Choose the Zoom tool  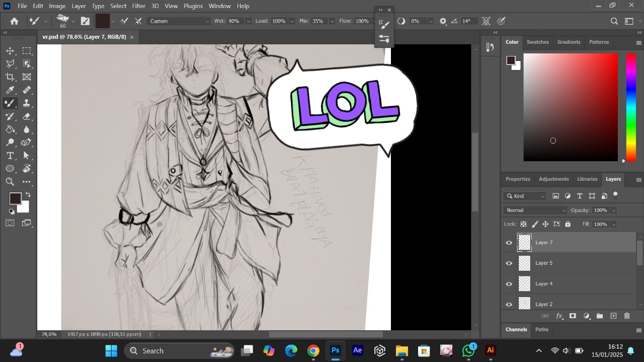[10, 182]
